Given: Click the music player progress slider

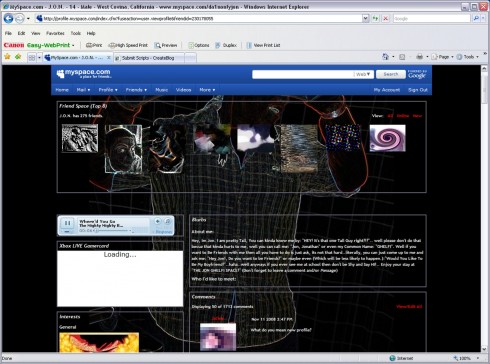Looking at the screenshot, I should (x=113, y=231).
